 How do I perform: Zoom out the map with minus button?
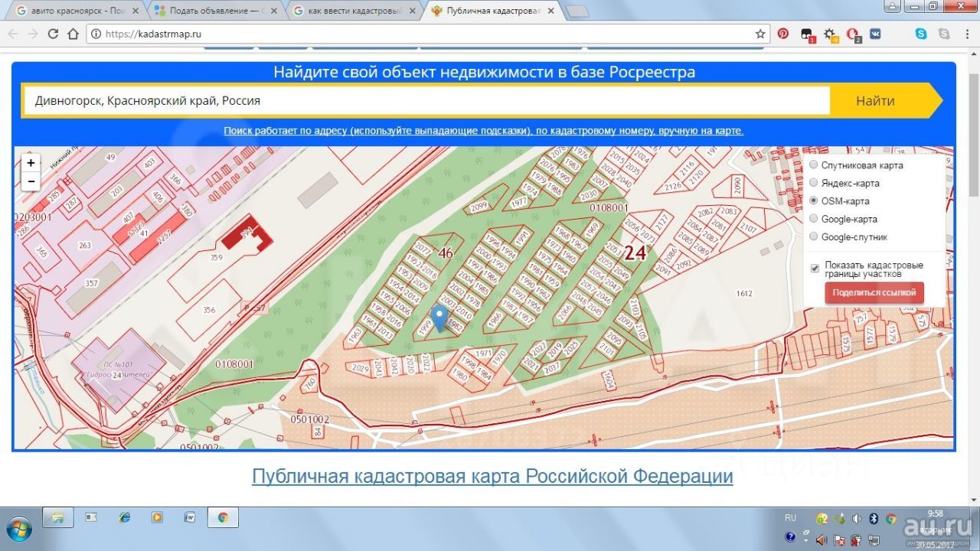31,181
